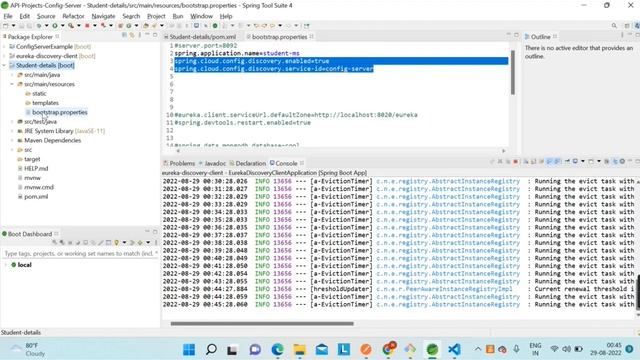This screenshot has height=360, width=640.
Task: Open the Refactor menu
Action: coord(73,16)
